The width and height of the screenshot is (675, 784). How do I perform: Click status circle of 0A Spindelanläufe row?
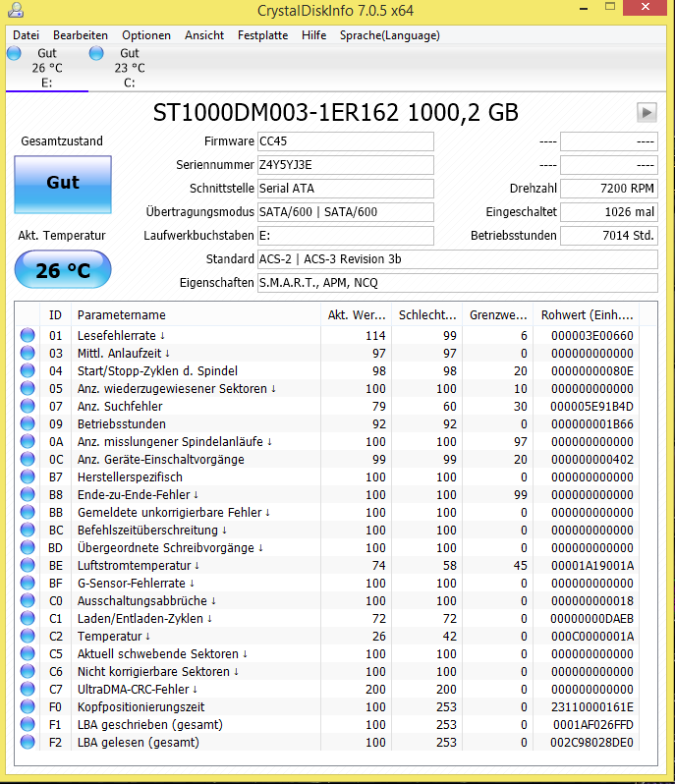(x=28, y=441)
